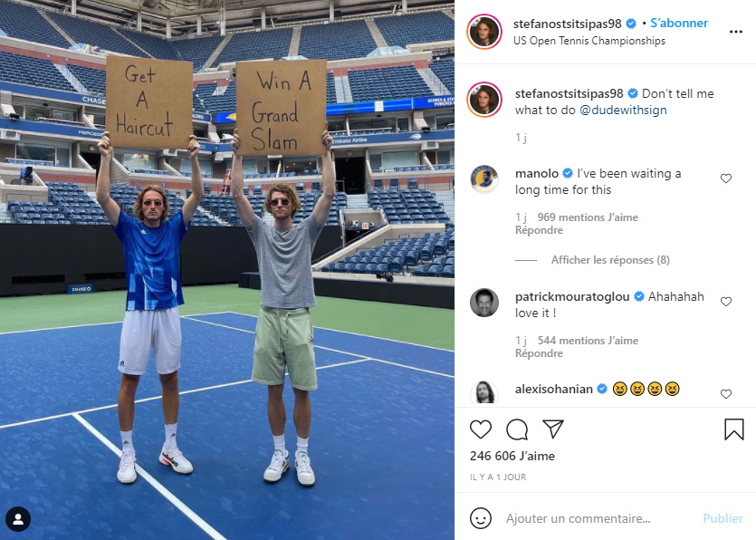Open stefanostsitsipas98 header profile picture

pyautogui.click(x=484, y=32)
